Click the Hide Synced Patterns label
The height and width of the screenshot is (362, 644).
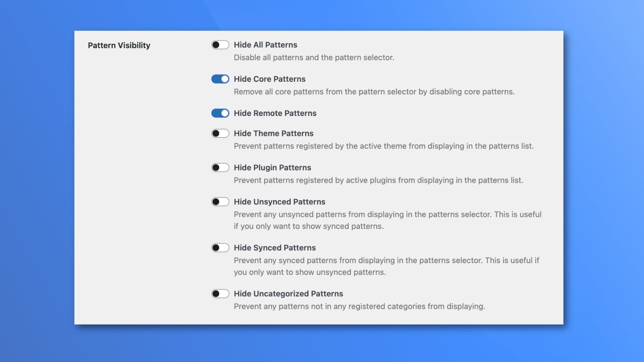tap(275, 247)
